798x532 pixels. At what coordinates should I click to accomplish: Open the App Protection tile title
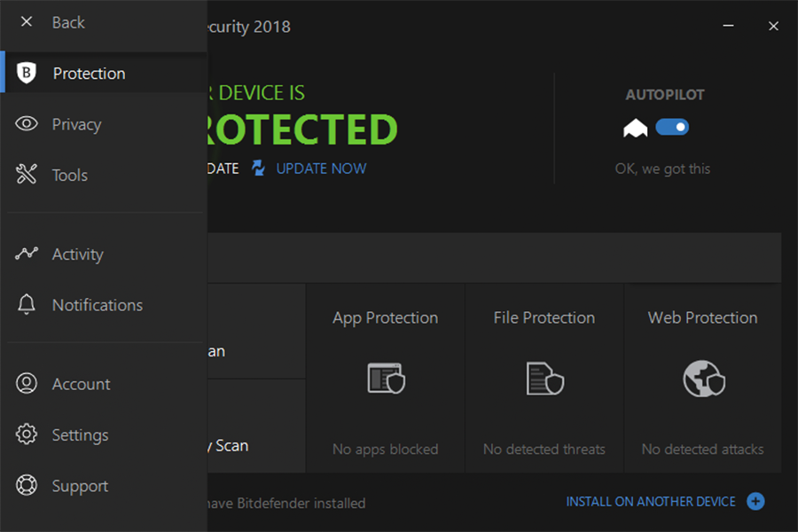(386, 317)
